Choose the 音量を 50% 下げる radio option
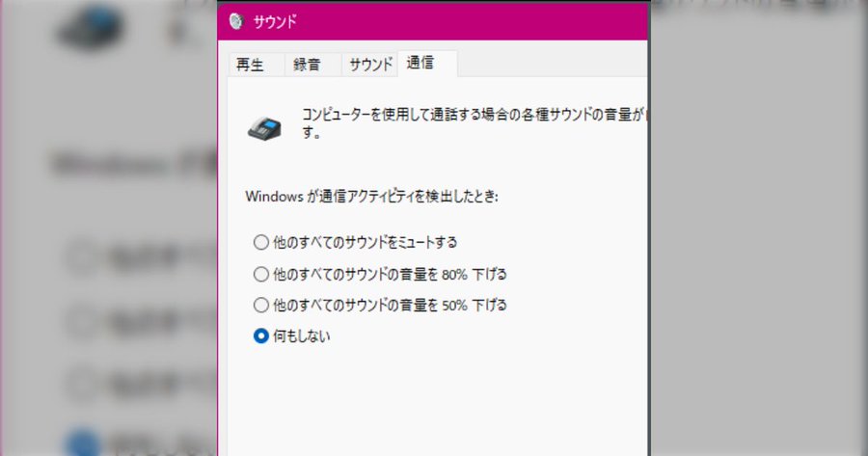 tap(260, 305)
